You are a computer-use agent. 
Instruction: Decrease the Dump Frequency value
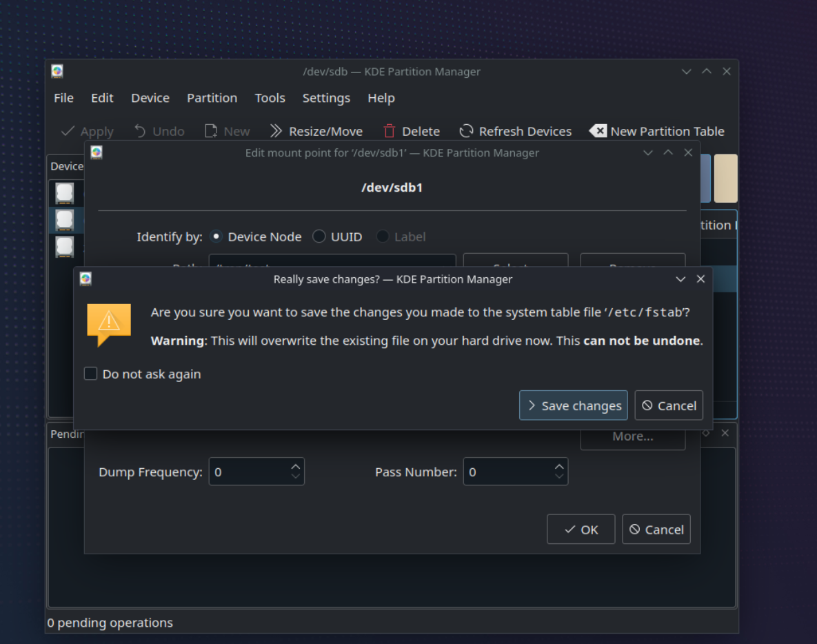coord(296,476)
